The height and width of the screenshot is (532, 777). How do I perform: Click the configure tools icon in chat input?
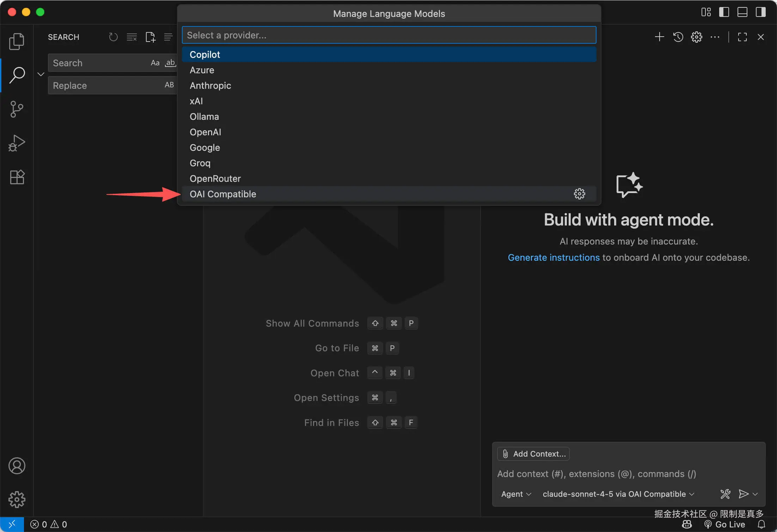[725, 494]
